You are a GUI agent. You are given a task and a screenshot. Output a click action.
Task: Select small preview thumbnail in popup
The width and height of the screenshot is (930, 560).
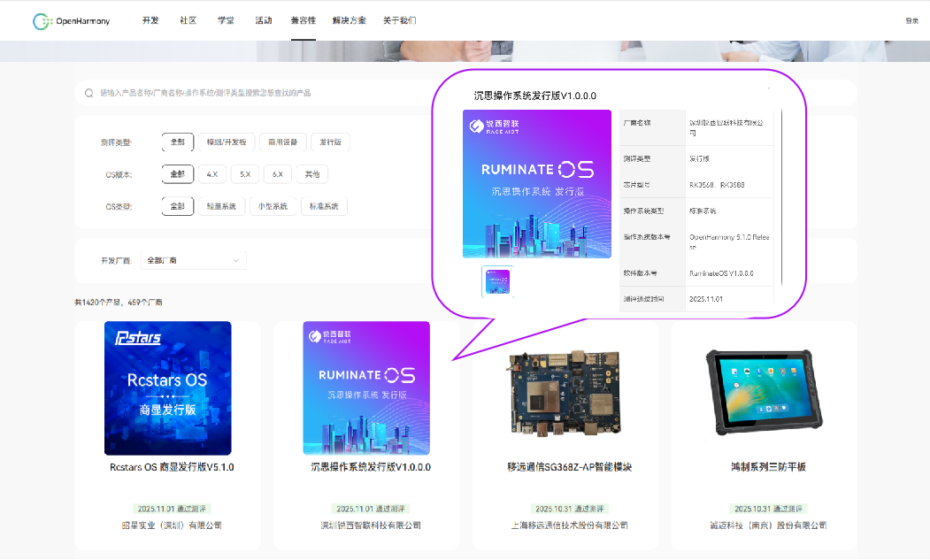[497, 281]
